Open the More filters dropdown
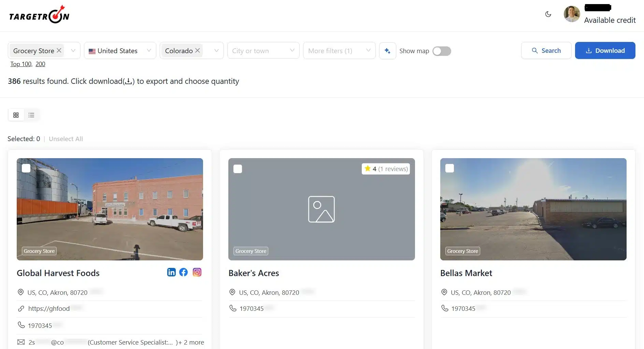The image size is (644, 349). click(x=339, y=50)
